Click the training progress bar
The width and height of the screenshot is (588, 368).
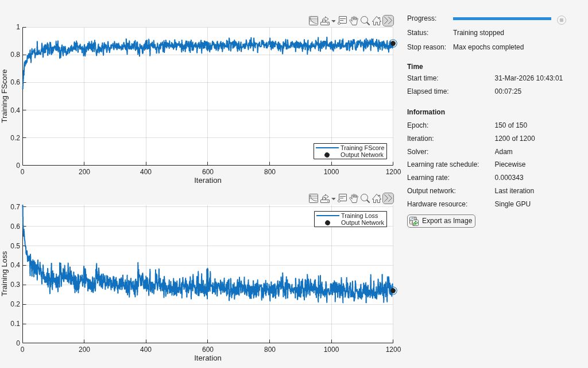[x=502, y=18]
